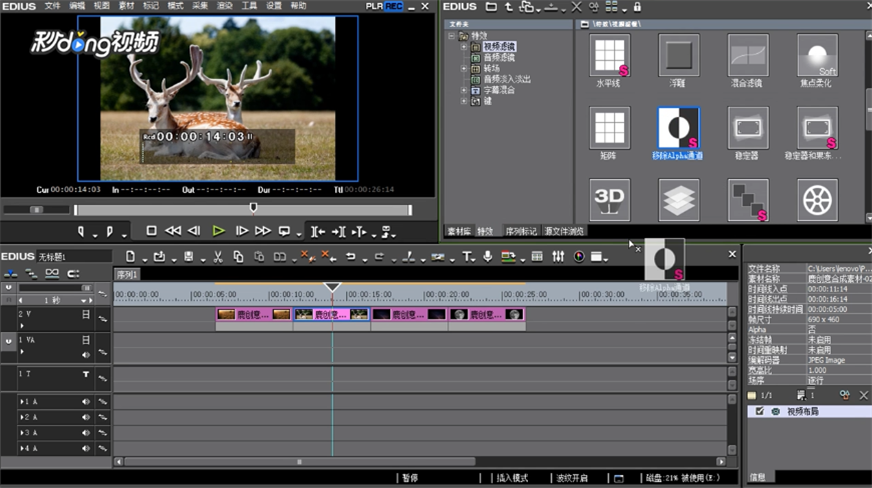Open the 文件 menu
872x488 pixels.
pyautogui.click(x=52, y=6)
